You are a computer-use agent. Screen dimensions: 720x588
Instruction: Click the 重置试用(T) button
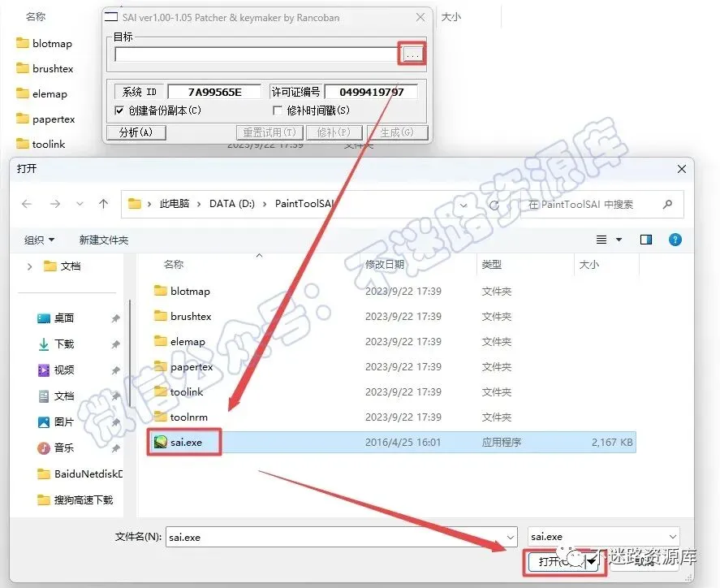pos(269,132)
